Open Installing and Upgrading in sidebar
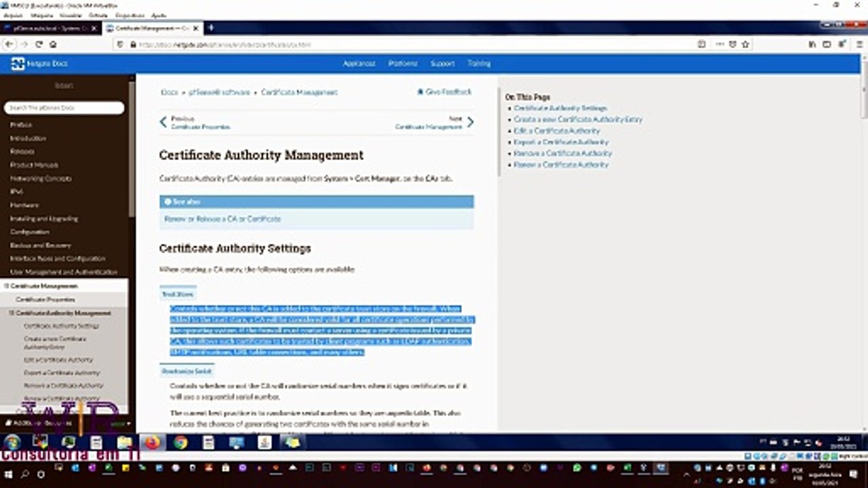The image size is (868, 488). point(44,218)
